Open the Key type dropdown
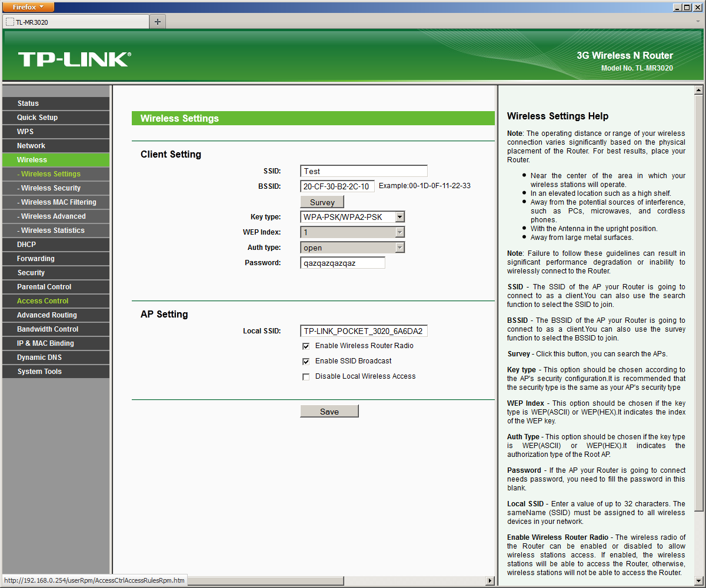The image size is (706, 588). coord(352,217)
